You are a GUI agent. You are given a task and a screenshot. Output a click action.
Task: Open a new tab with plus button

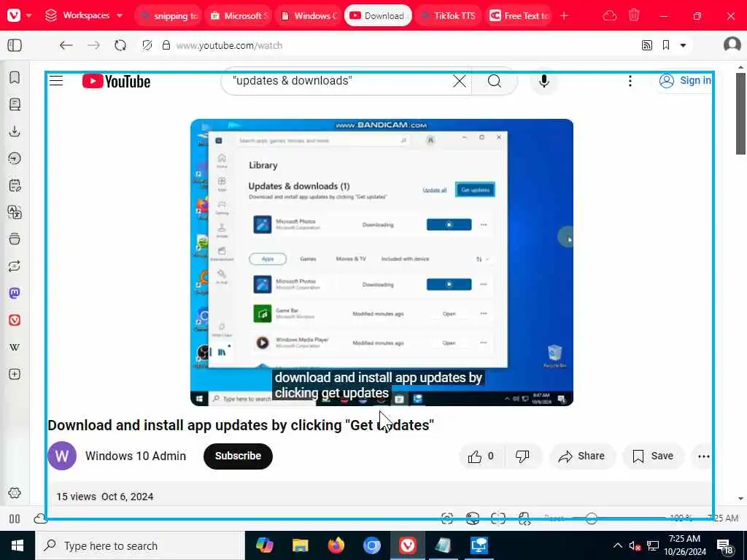click(x=564, y=16)
